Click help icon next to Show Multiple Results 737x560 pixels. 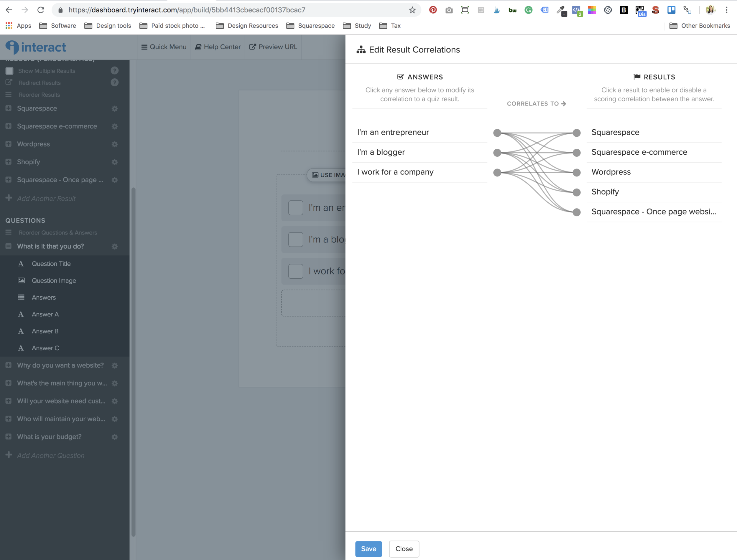114,71
